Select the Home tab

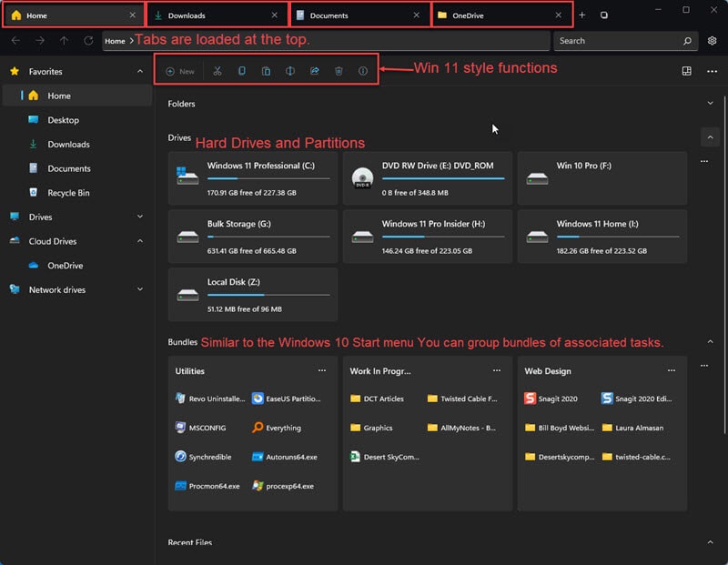[75, 15]
